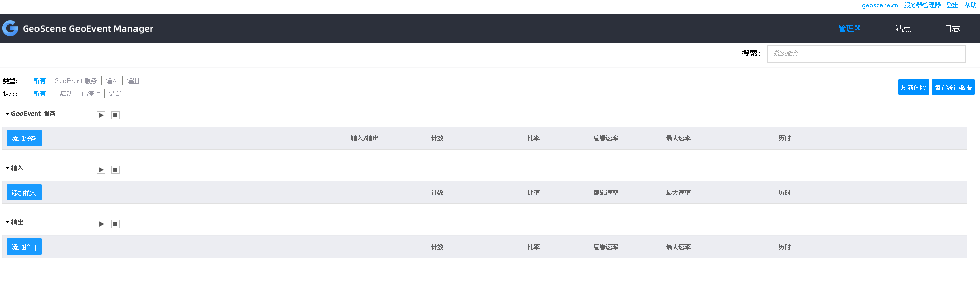Stop all 输出 connectors via square icon
The width and height of the screenshot is (980, 306).
pos(115,223)
